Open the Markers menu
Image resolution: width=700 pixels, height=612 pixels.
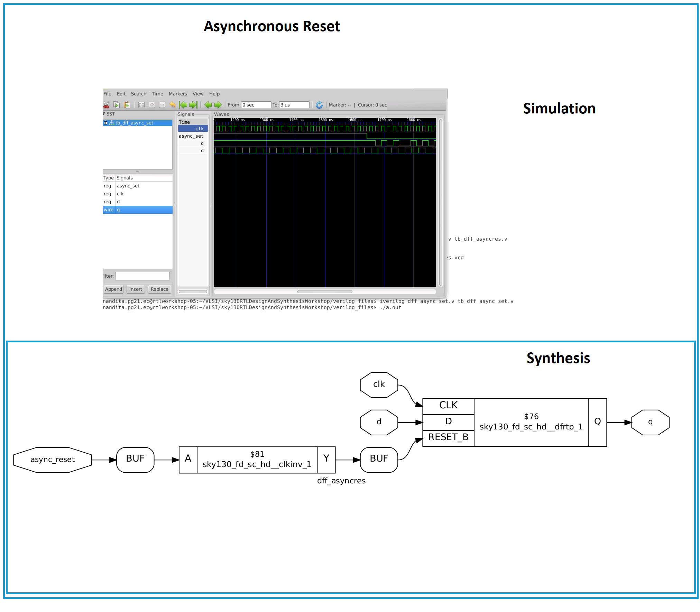click(x=178, y=94)
